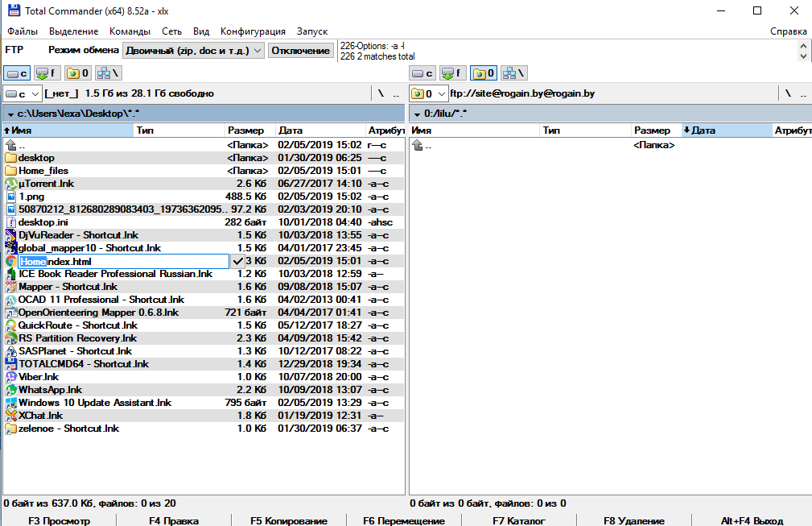Sort left panel by Размер column
Image resolution: width=812 pixels, height=526 pixels.
(249, 130)
